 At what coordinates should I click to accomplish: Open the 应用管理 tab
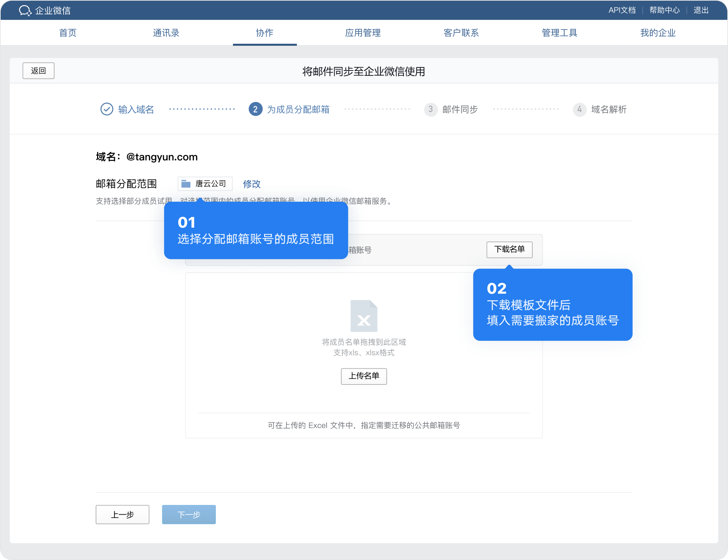coord(363,33)
